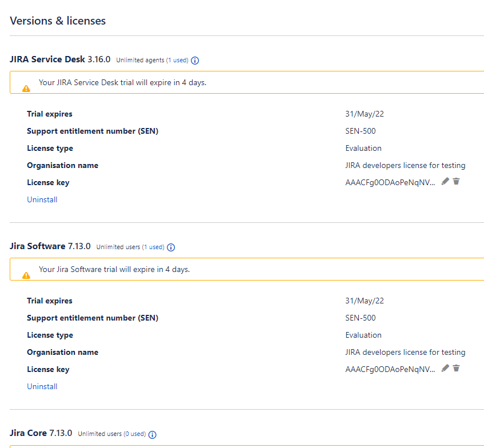Select 'Unlimited agents' text for Service Desk
Image resolution: width=484 pixels, height=448 pixels.
(x=140, y=60)
